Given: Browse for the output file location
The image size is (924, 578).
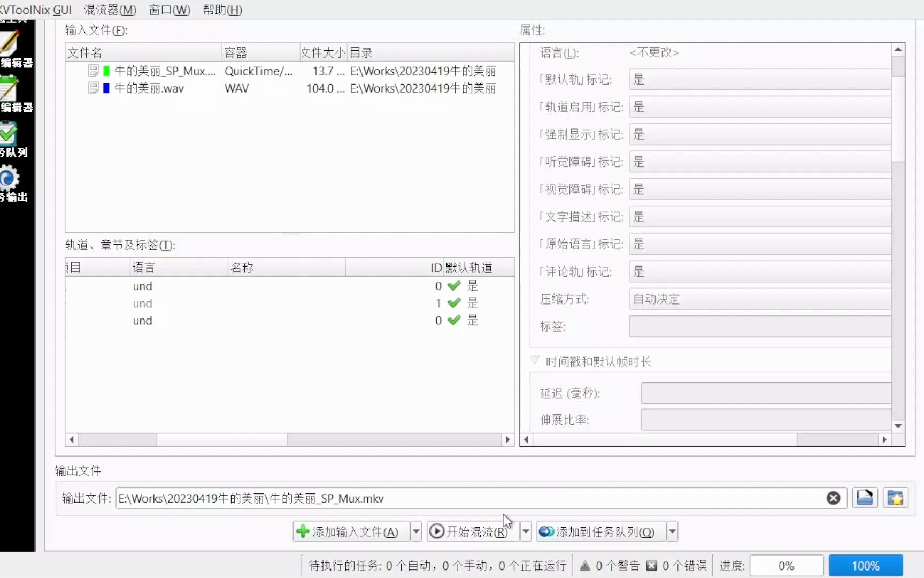Looking at the screenshot, I should (865, 498).
